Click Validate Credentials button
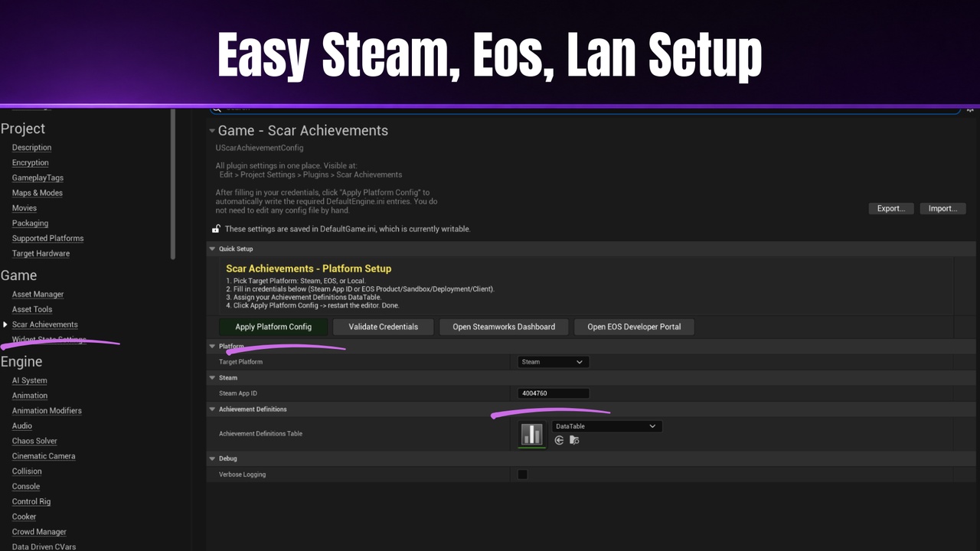This screenshot has height=551, width=980. [384, 327]
